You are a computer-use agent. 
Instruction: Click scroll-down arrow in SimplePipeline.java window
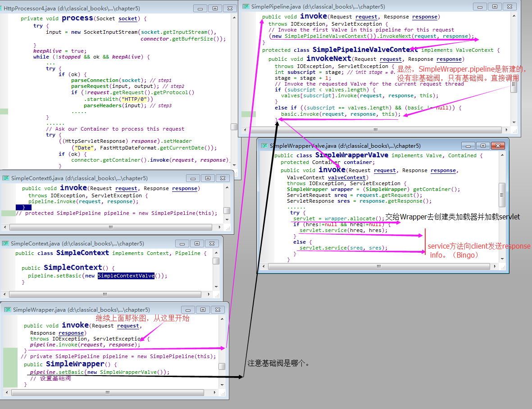click(514, 123)
